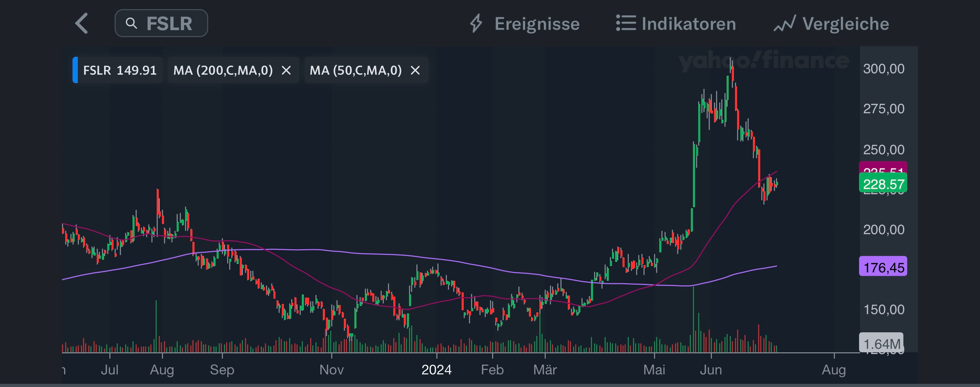Open the Indikatoren menu
Screen dimensions: 980x387
[689, 23]
